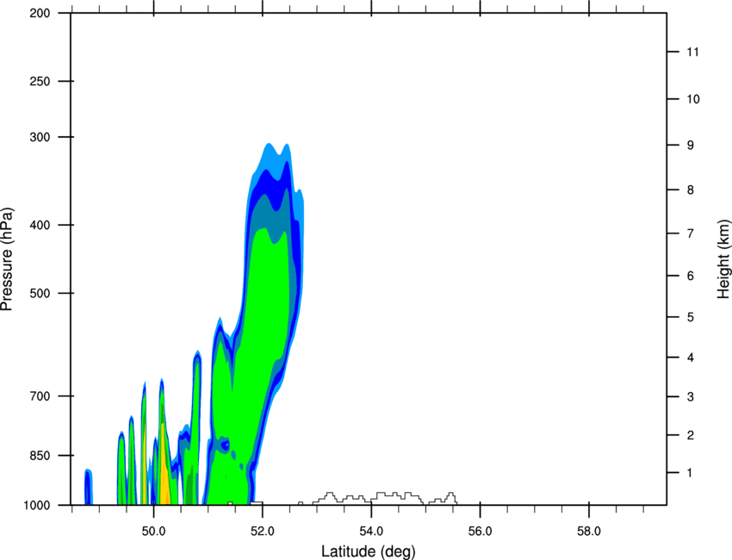Screen dimensions: 732x560
Task: Click the 50.0 latitude tick label
Action: point(153,532)
